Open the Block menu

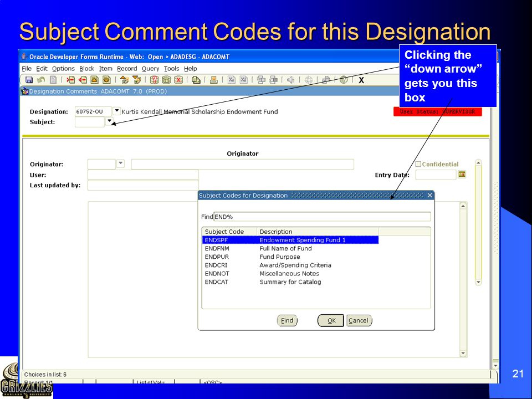tap(86, 69)
